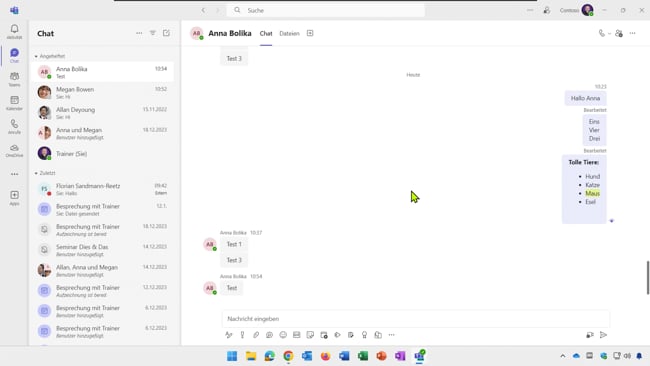This screenshot has height=366, width=650.
Task: Open the chat filter icon
Action: (153, 33)
